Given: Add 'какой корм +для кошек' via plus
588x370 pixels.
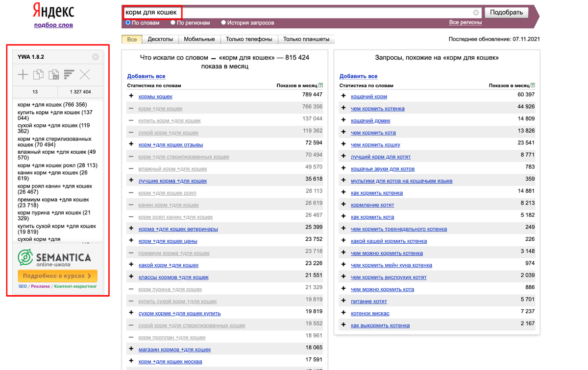Looking at the screenshot, I should pos(131,264).
